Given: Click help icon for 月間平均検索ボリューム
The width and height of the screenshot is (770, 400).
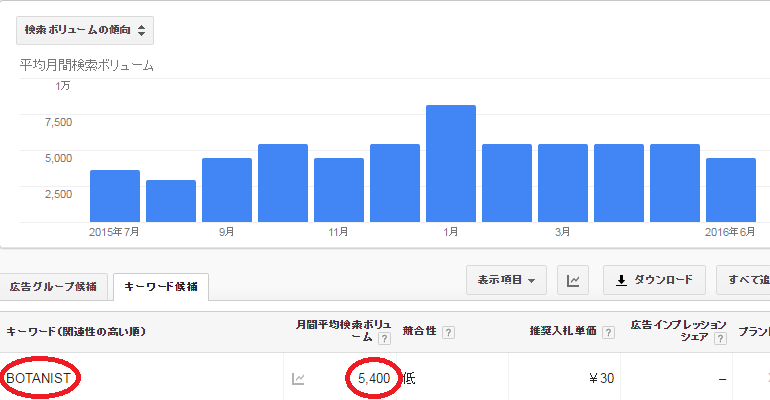Looking at the screenshot, I should (385, 339).
